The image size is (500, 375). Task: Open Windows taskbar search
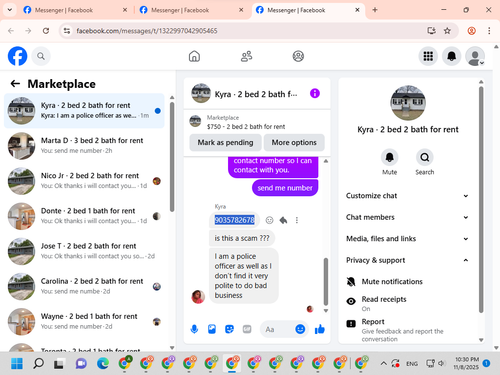pyautogui.click(x=38, y=363)
